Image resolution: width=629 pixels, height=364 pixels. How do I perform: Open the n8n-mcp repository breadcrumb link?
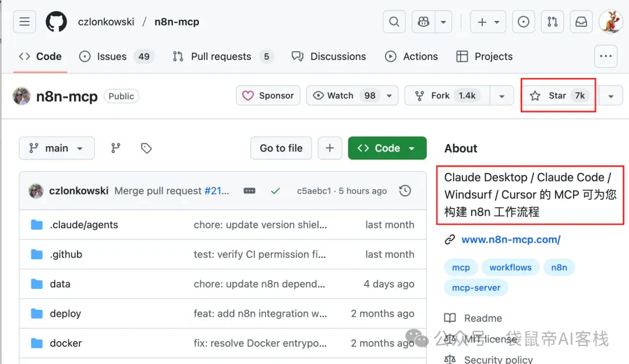(x=177, y=22)
